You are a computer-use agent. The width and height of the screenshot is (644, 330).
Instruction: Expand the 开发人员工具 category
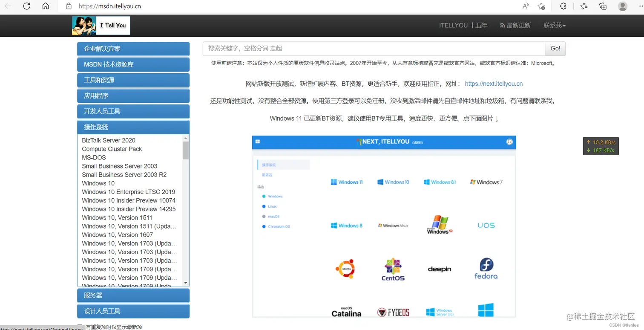[133, 111]
